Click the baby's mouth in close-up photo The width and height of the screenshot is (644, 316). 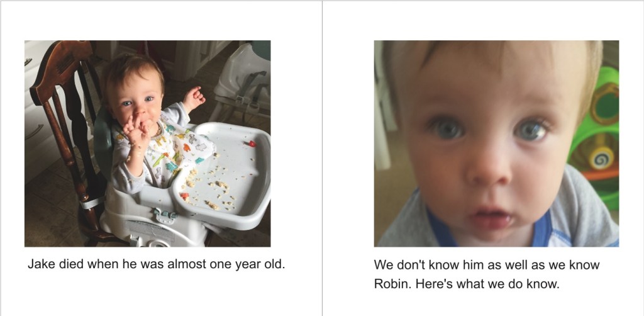(x=491, y=219)
